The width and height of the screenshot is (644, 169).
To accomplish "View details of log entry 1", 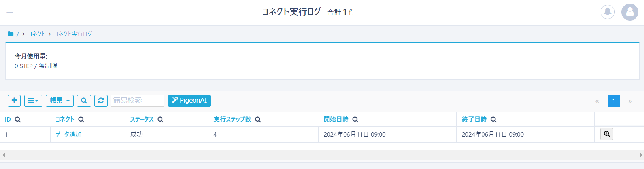I will click(x=606, y=134).
